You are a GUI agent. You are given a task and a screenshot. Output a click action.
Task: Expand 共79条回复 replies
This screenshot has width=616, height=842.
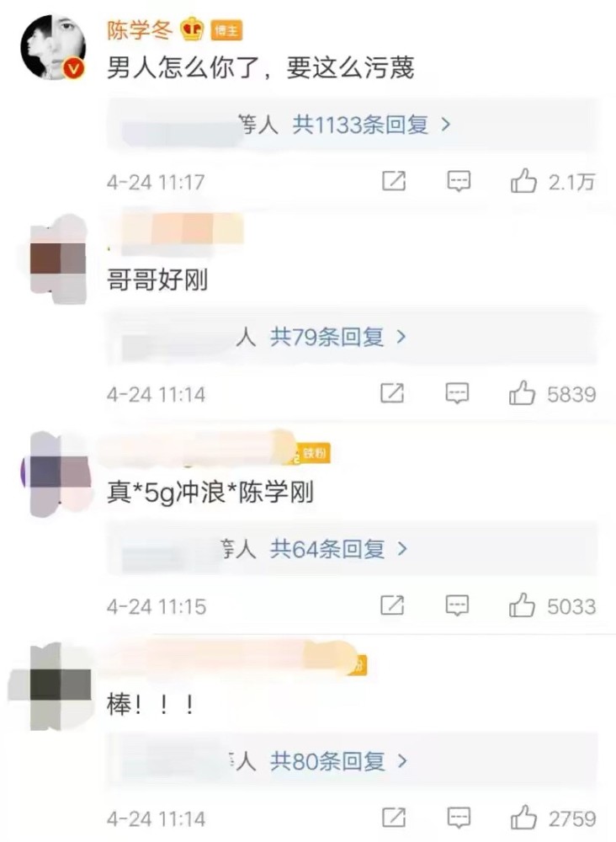[338, 338]
